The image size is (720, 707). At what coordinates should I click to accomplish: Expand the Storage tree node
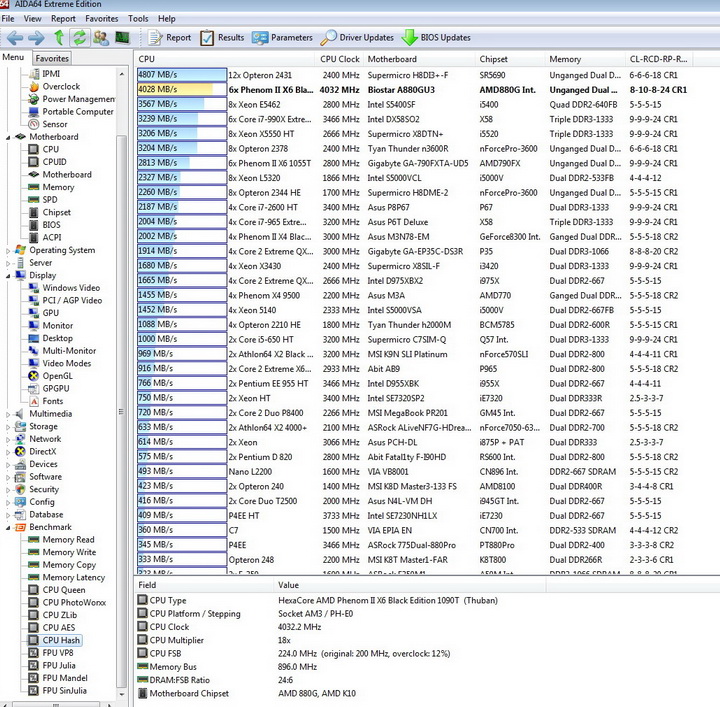coord(8,426)
